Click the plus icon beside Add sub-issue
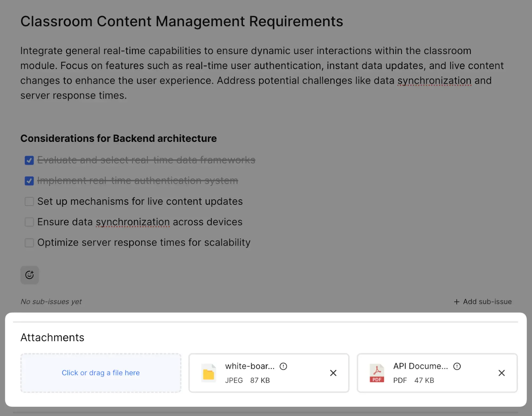The image size is (532, 416). [456, 302]
